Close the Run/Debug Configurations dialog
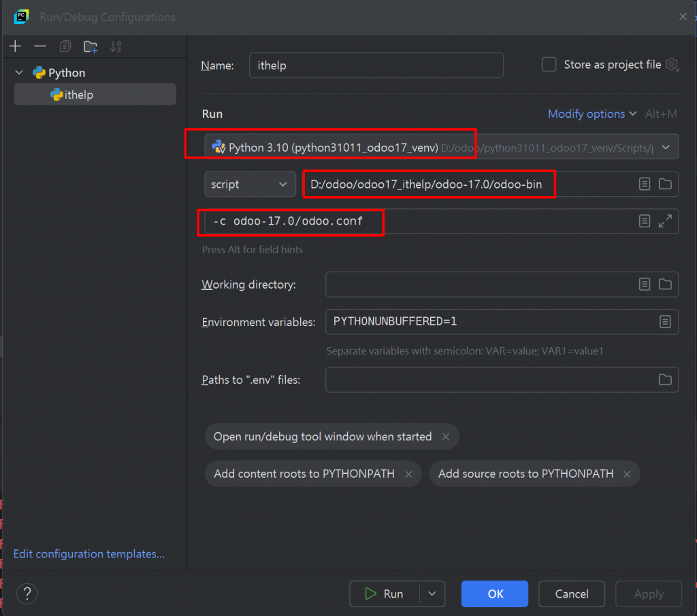The image size is (697, 616). click(683, 17)
